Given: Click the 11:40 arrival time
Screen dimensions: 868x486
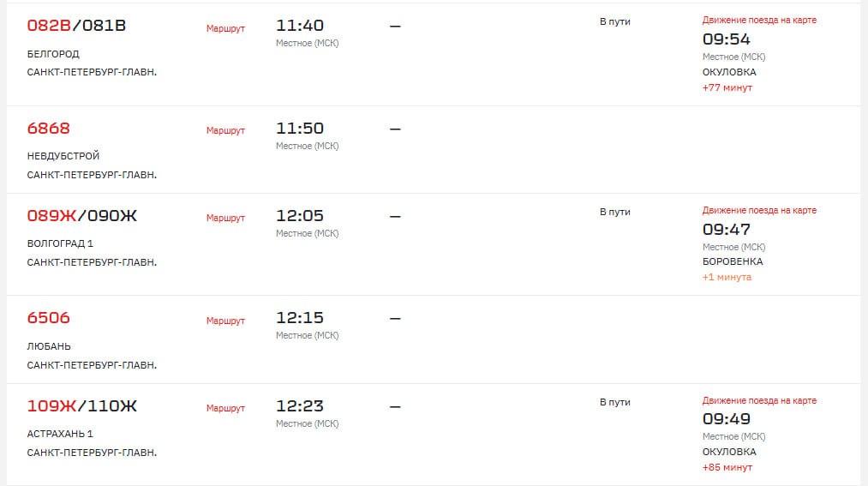Looking at the screenshot, I should click(x=300, y=26).
